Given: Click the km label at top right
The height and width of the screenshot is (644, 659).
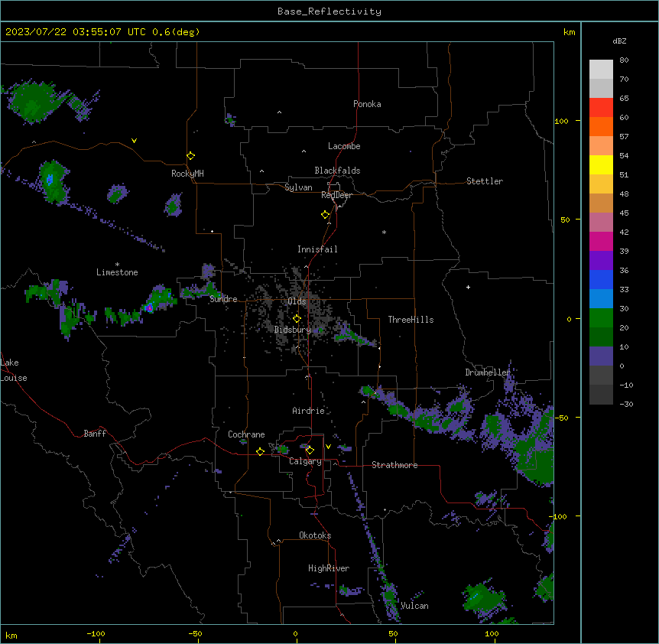Looking at the screenshot, I should tap(569, 32).
